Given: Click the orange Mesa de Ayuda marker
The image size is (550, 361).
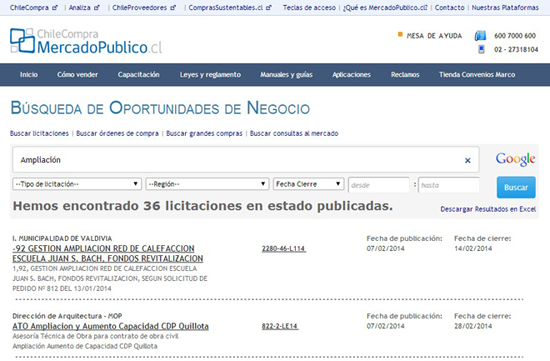Looking at the screenshot, I should [x=400, y=34].
